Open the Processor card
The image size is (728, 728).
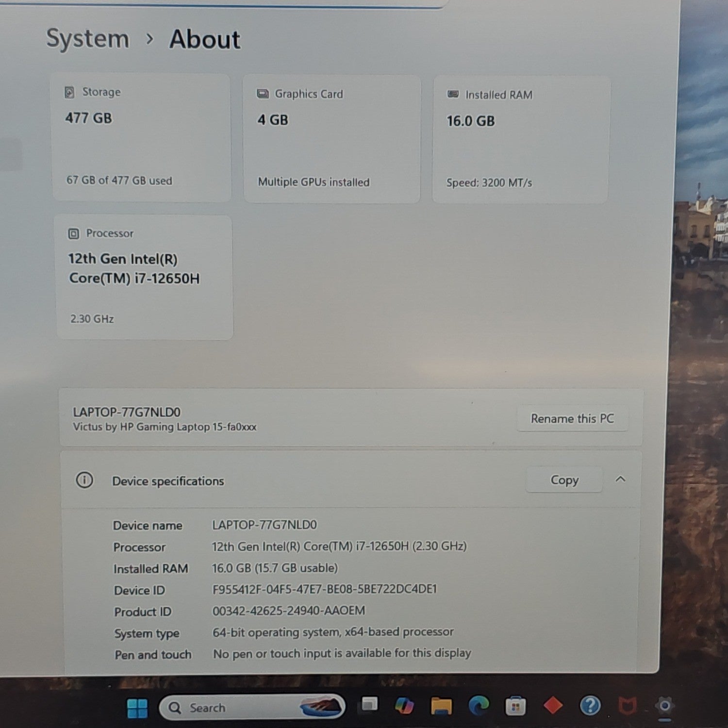[144, 277]
